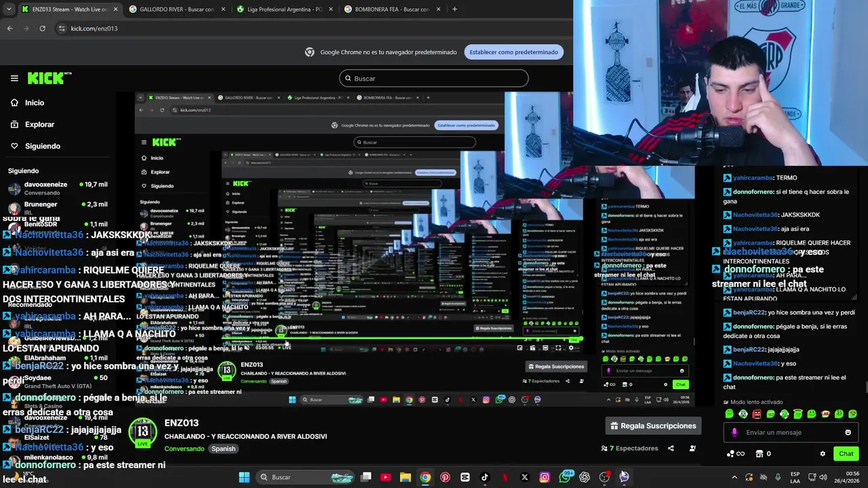Click the ENZ013 channel avatar
The image size is (868, 488).
pyautogui.click(x=142, y=432)
